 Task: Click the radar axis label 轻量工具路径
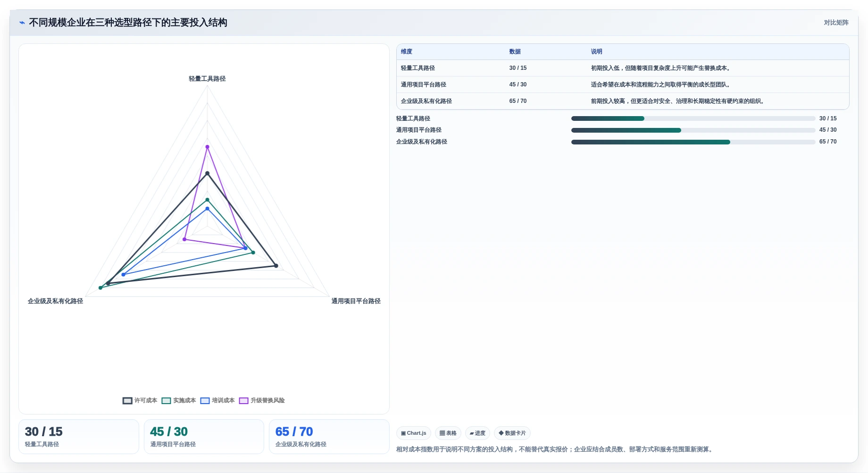point(207,79)
